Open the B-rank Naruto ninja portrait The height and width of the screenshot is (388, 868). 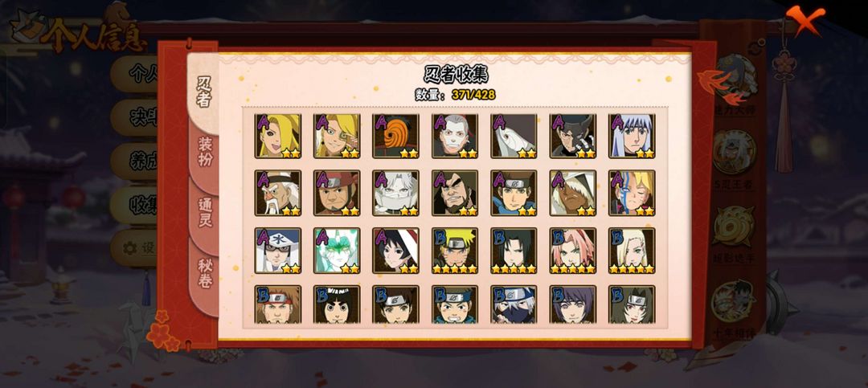454,250
